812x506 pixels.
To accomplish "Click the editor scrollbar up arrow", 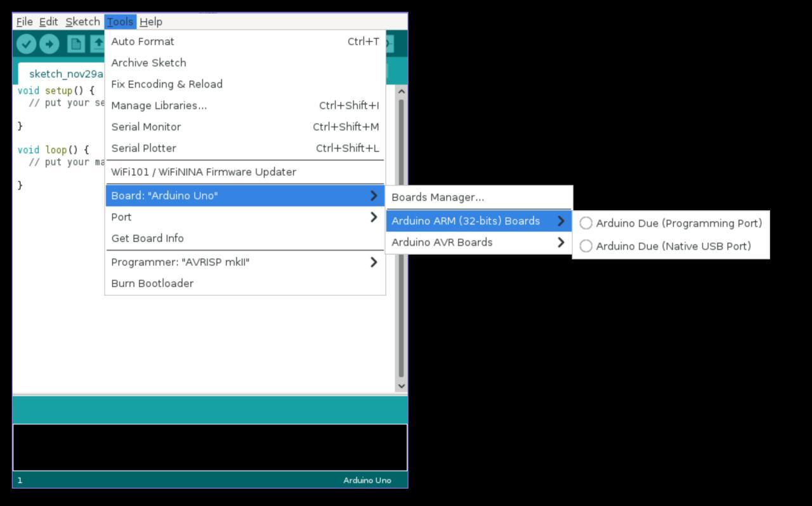I will tap(401, 92).
